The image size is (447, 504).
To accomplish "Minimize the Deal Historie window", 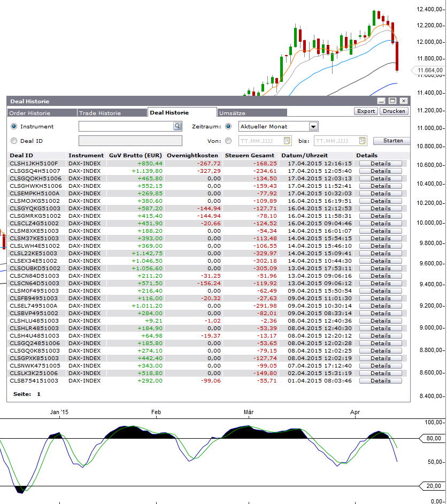I will tap(381, 101).
